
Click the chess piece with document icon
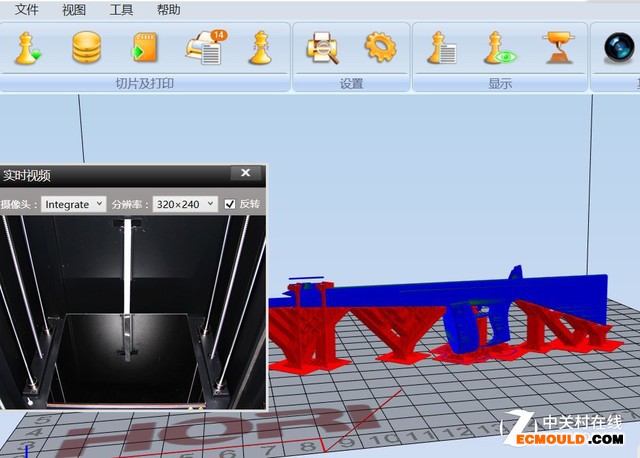[441, 48]
